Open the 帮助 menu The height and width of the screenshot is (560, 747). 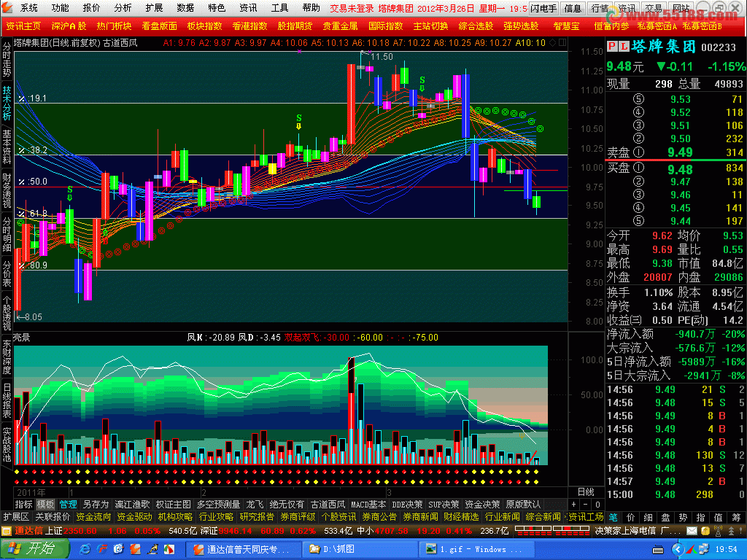pos(311,8)
